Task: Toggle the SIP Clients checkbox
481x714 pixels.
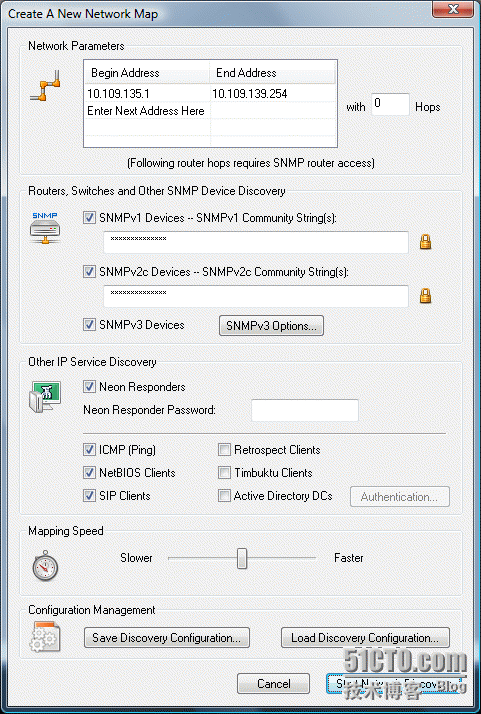Action: pyautogui.click(x=89, y=495)
